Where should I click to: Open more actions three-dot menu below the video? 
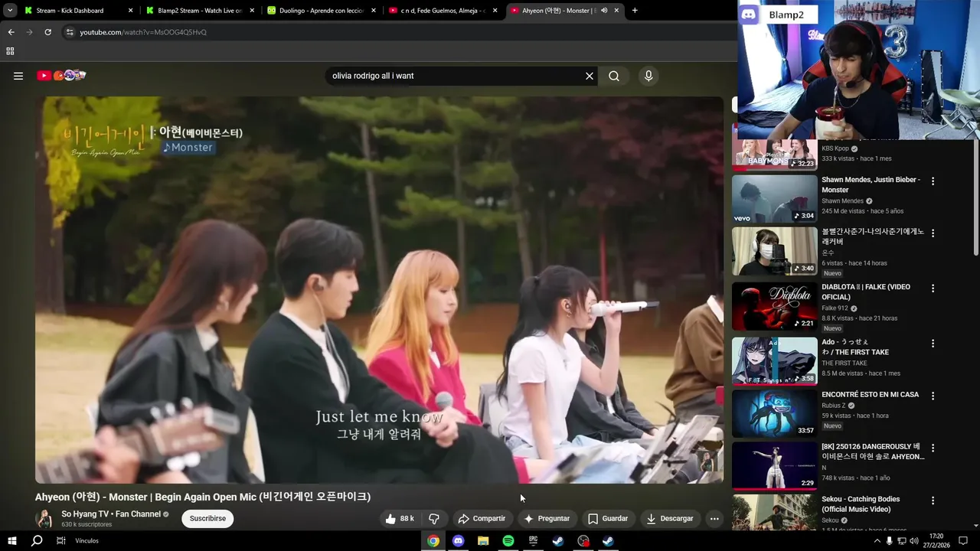[714, 518]
